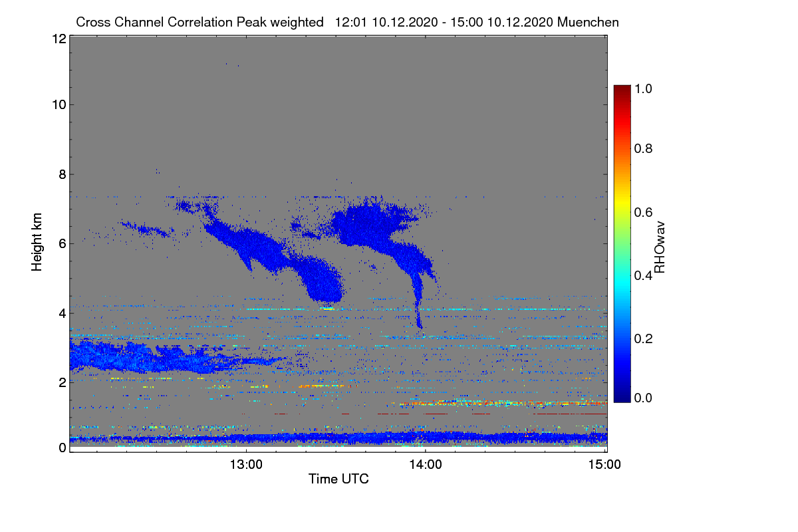Click the height tick label 2
Screen dimensions: 798x532
(61, 382)
